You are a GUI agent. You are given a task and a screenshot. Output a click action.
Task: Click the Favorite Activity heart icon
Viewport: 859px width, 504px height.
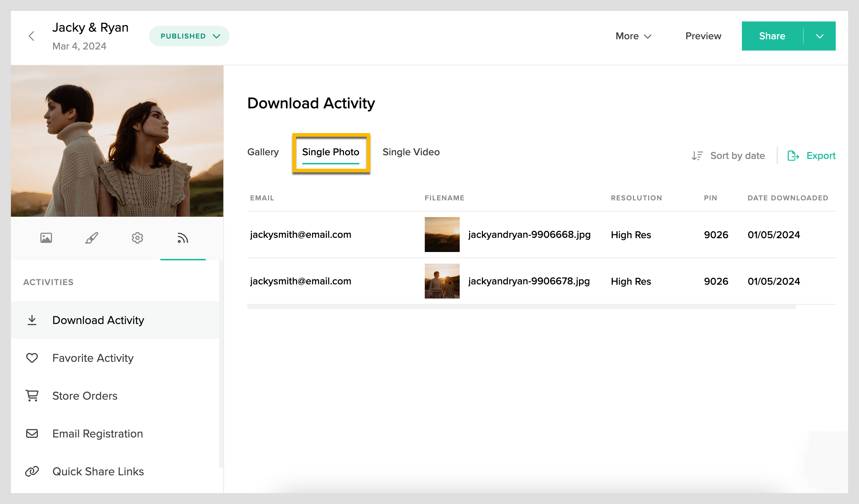32,358
